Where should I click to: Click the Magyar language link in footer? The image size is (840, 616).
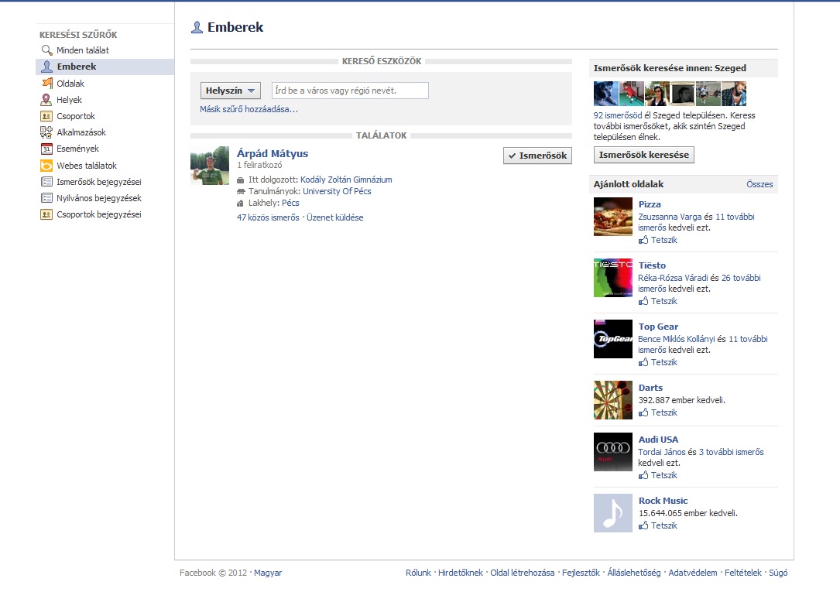pyautogui.click(x=268, y=573)
